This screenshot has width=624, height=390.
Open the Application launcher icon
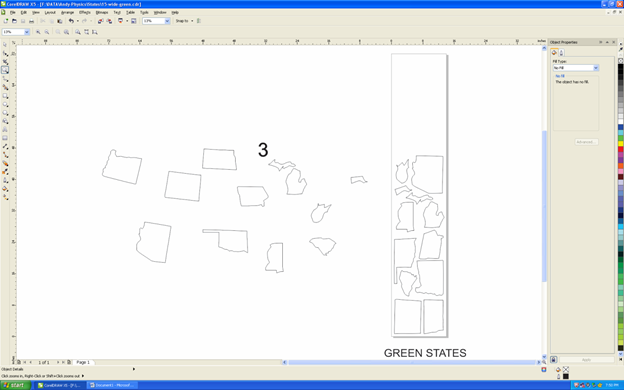coord(120,21)
